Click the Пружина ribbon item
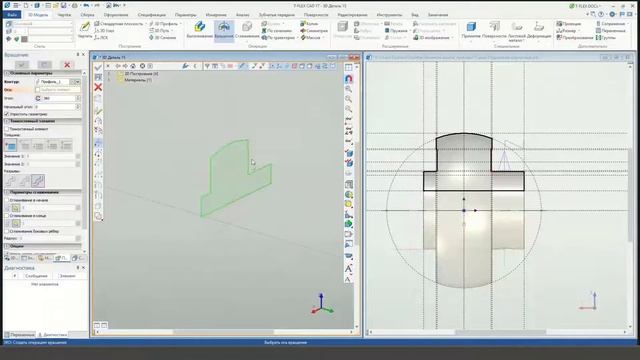Screen dimensions: 640x360 (x=396, y=31)
